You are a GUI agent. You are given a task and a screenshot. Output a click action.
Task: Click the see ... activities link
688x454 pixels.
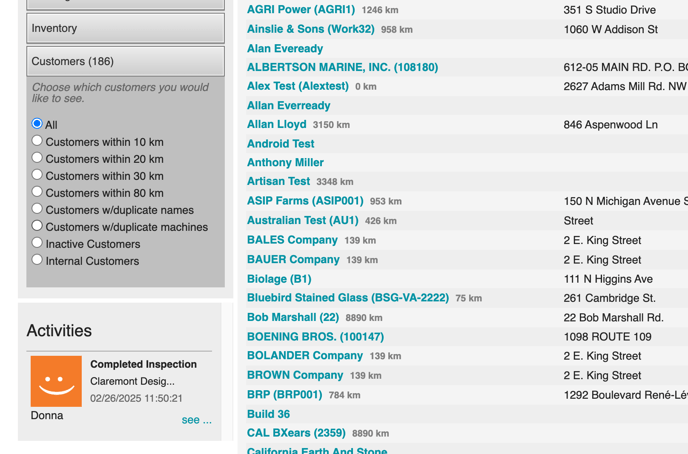point(196,420)
